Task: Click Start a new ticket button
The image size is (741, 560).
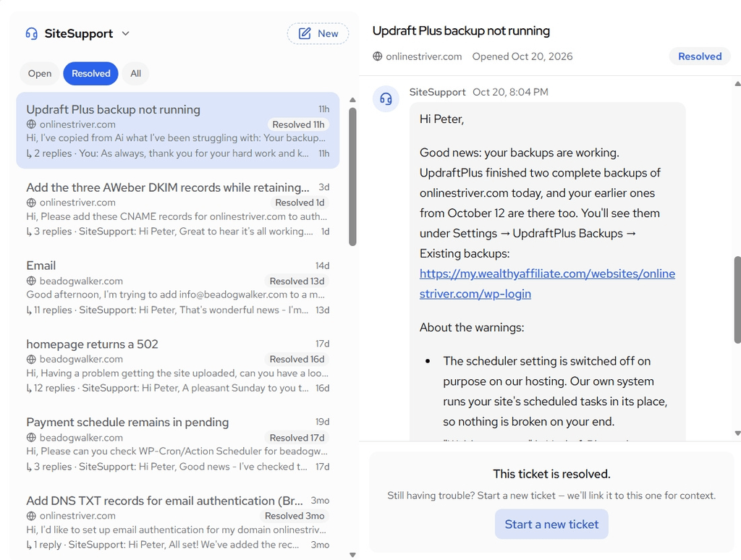Action: tap(551, 524)
